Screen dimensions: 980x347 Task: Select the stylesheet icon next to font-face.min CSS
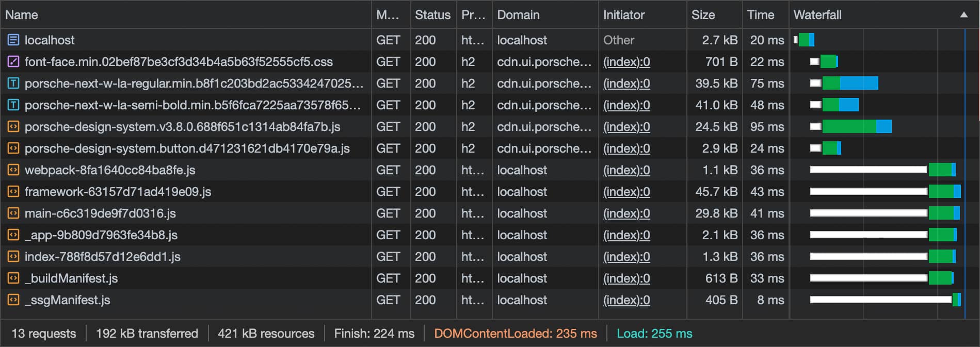(12, 61)
